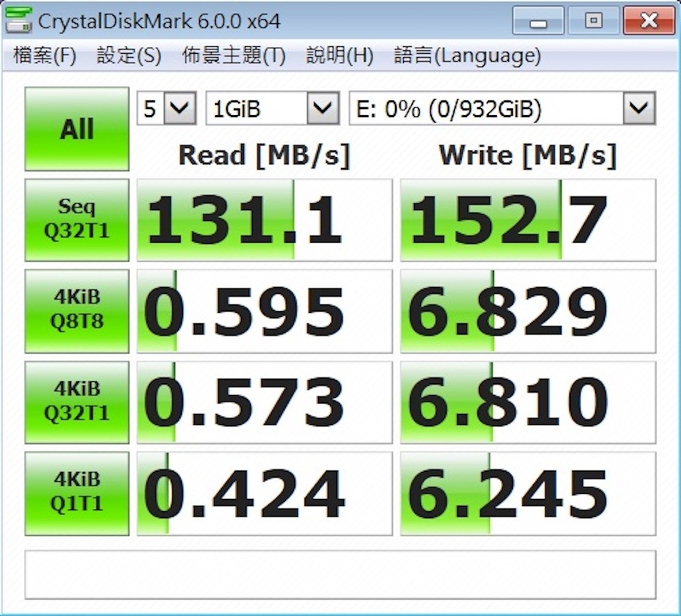Click the 4KiB Q32T1 write value 6.810

pyautogui.click(x=528, y=402)
